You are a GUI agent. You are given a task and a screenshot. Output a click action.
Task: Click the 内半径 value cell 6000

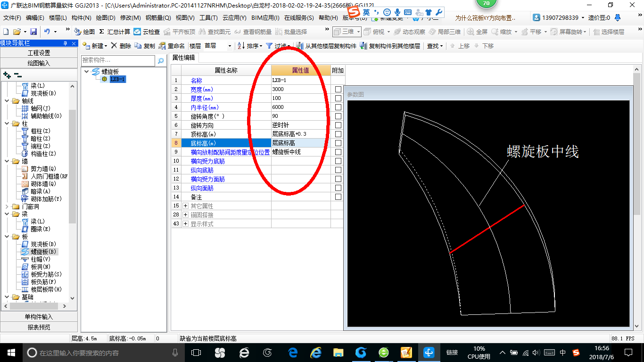(301, 107)
